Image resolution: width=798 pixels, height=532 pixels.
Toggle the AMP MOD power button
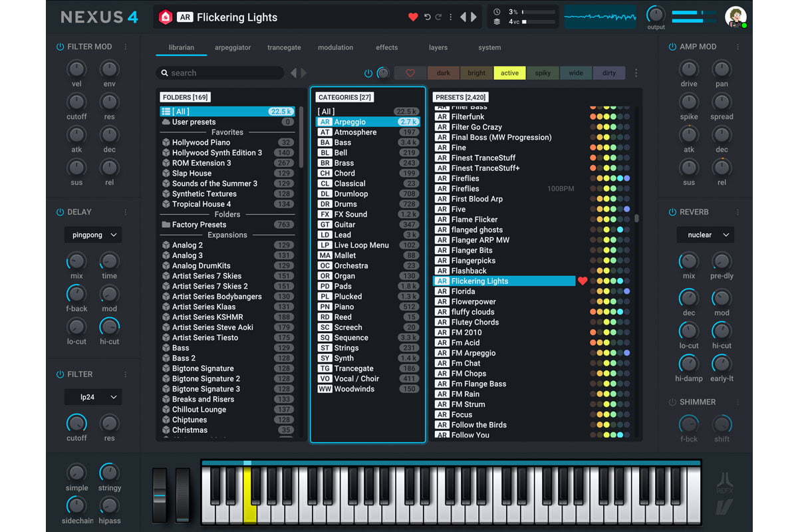(x=672, y=47)
